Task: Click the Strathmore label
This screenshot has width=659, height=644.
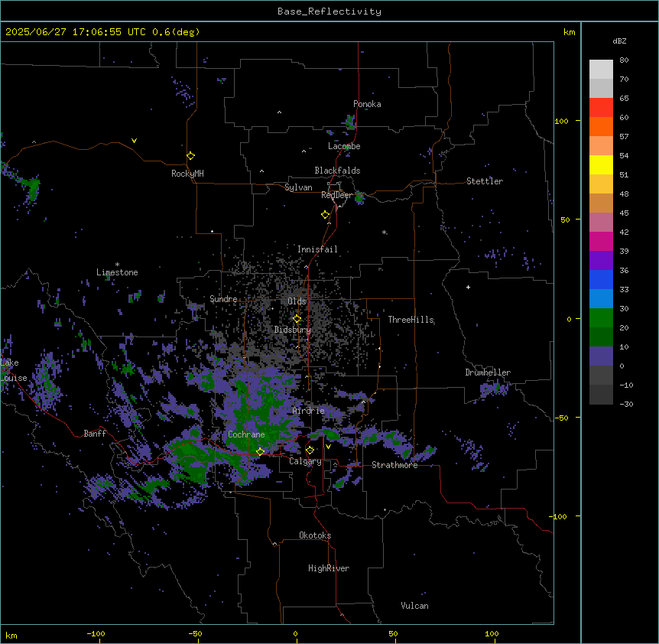Action: pyautogui.click(x=394, y=465)
